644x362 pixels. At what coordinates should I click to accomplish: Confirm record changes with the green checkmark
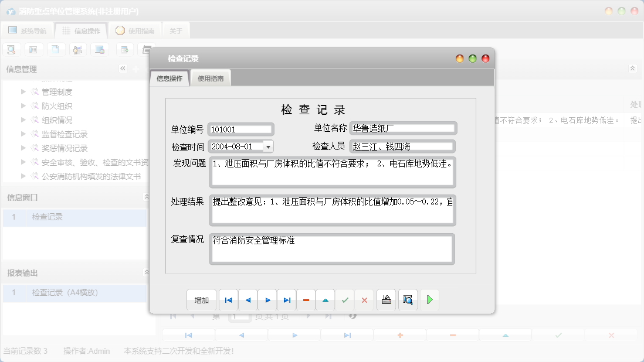[x=345, y=299]
